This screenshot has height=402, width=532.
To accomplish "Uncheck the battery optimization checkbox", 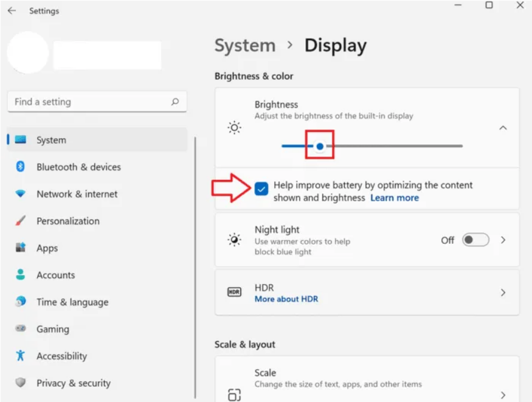I will pos(261,189).
